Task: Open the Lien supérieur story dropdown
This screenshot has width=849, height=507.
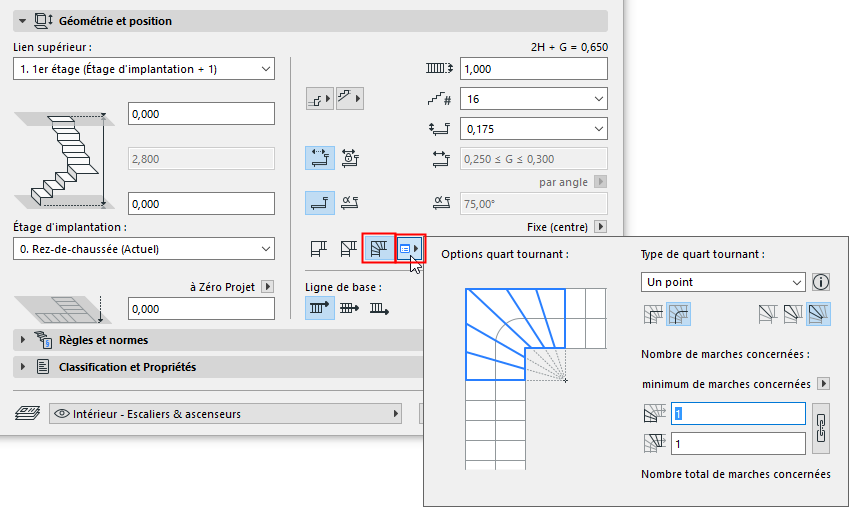Action: point(145,69)
